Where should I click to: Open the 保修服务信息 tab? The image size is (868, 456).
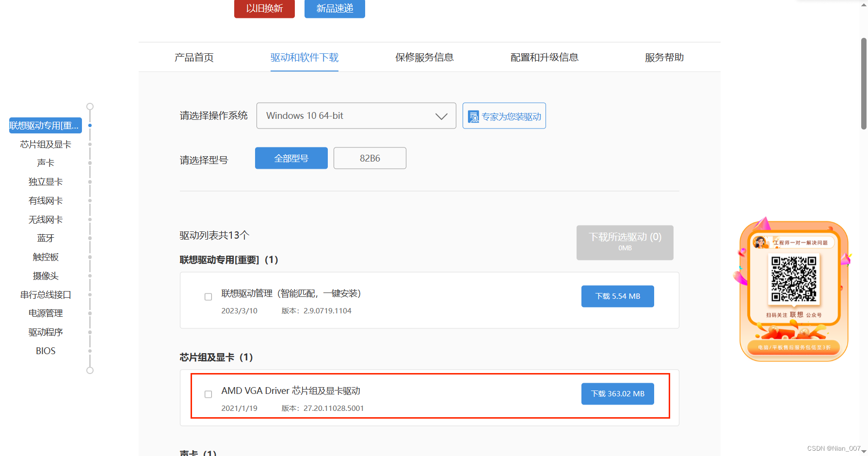click(424, 57)
